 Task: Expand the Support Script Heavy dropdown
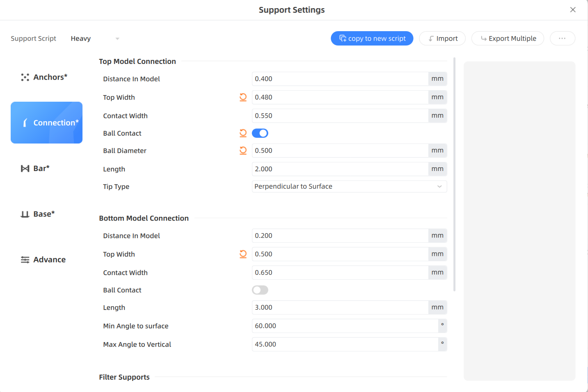(95, 39)
